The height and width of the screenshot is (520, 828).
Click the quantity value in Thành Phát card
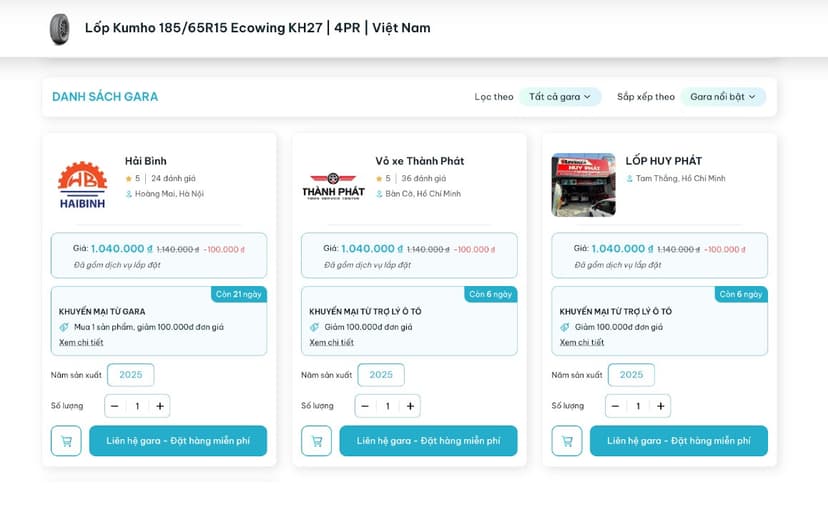[x=388, y=406]
